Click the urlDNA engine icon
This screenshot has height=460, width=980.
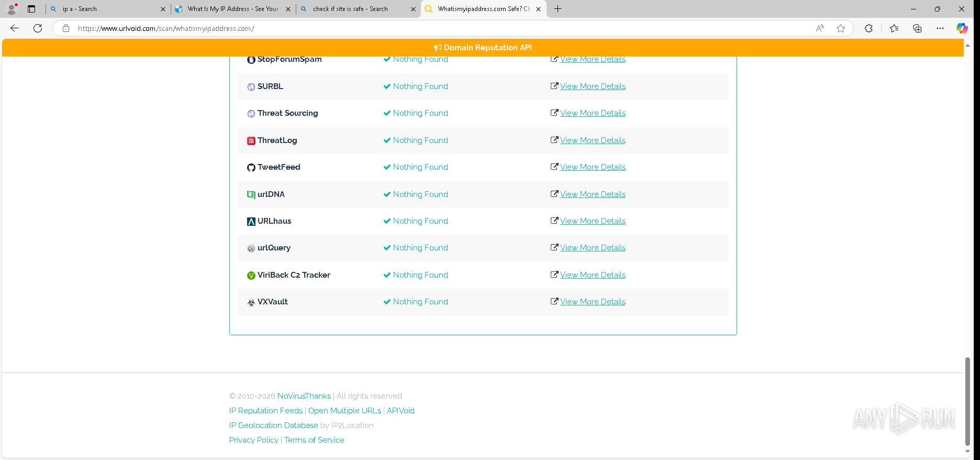251,195
